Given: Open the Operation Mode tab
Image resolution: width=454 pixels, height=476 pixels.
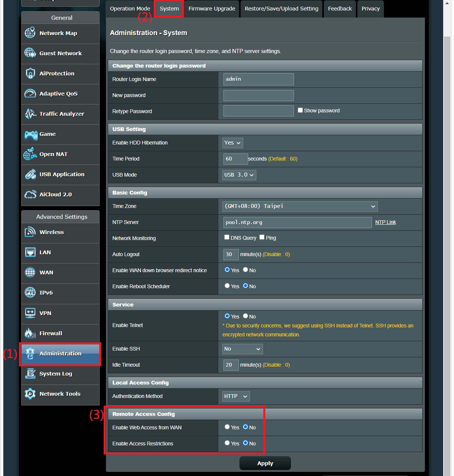Looking at the screenshot, I should [x=130, y=9].
